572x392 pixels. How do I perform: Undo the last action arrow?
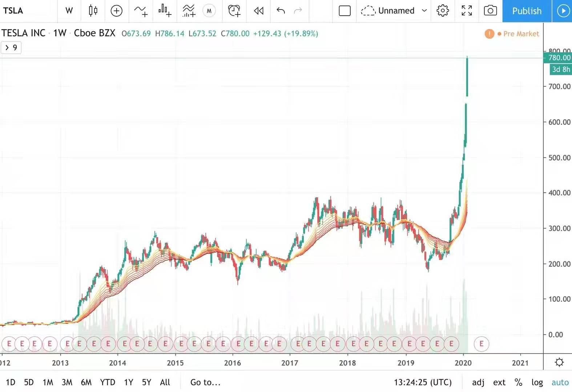click(x=281, y=11)
